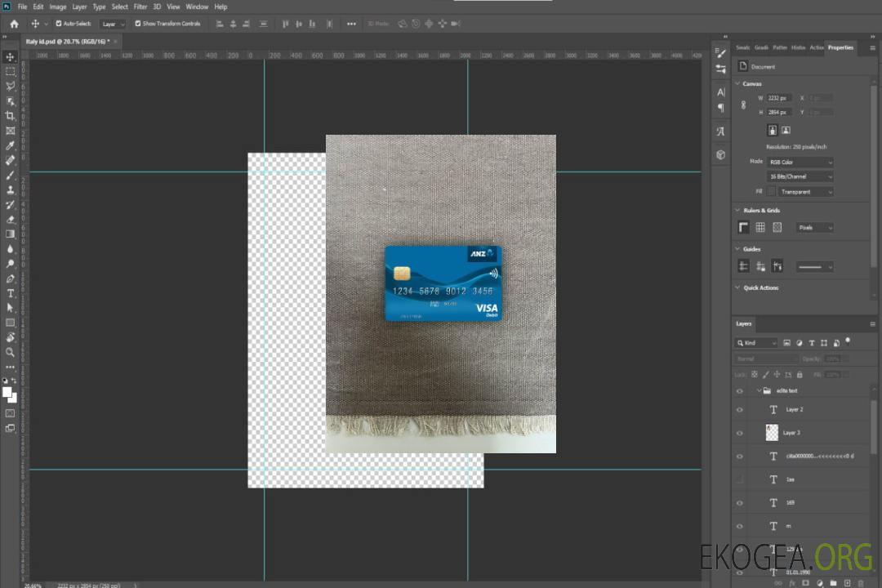Open the 3D panel cube icon
Viewport: 882px width, 588px height.
tap(721, 154)
